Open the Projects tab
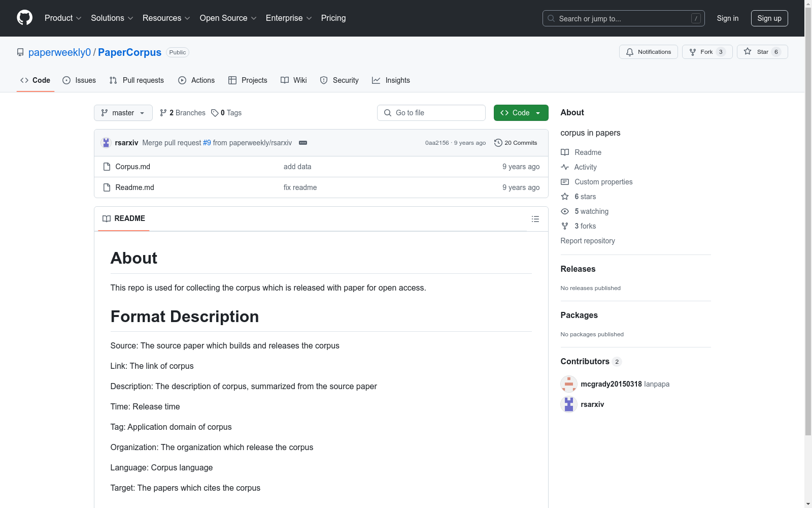The image size is (812, 508). tap(248, 80)
